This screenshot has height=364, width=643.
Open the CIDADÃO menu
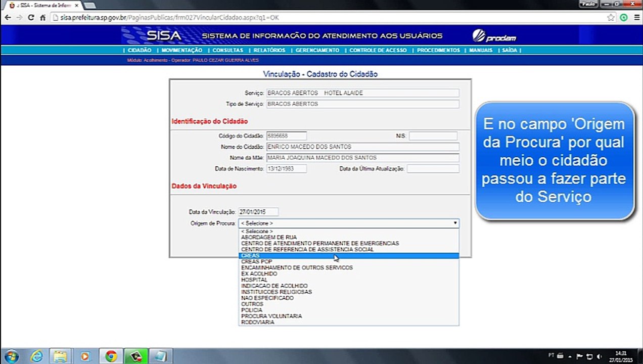(140, 51)
